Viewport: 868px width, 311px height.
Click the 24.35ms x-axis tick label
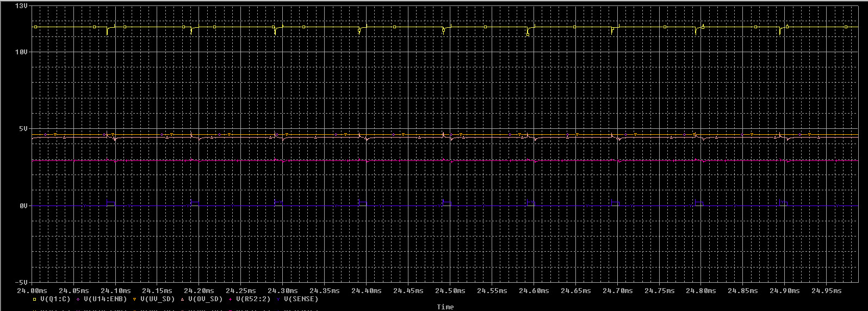pyautogui.click(x=325, y=291)
